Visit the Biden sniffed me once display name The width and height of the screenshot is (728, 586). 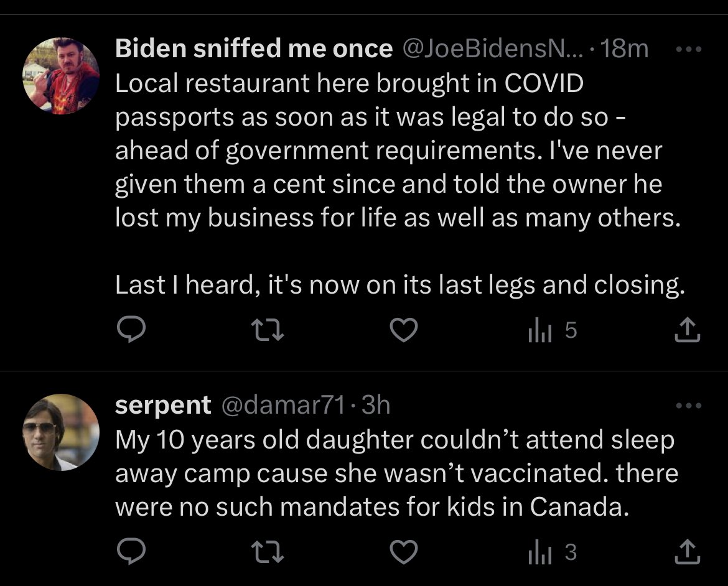click(254, 49)
